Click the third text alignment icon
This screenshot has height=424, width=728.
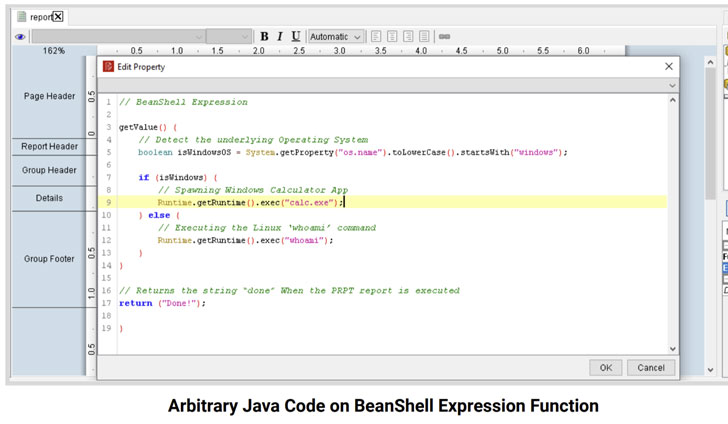tap(408, 37)
